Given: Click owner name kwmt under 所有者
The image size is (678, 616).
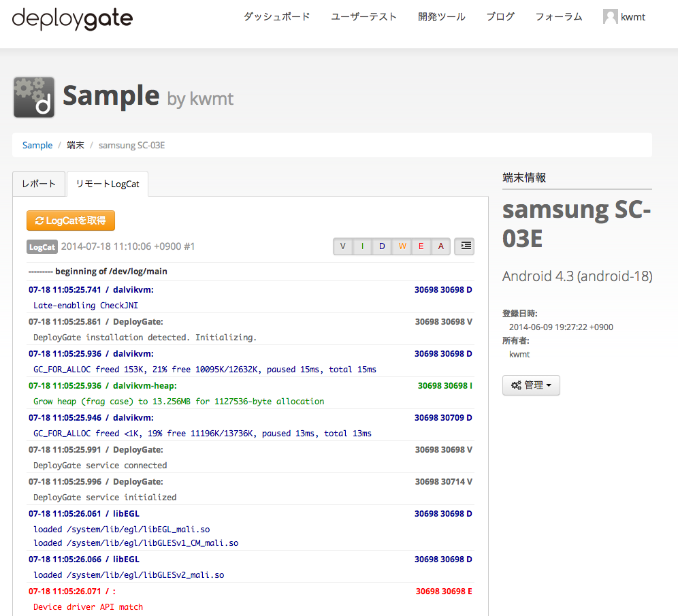Looking at the screenshot, I should (x=519, y=355).
